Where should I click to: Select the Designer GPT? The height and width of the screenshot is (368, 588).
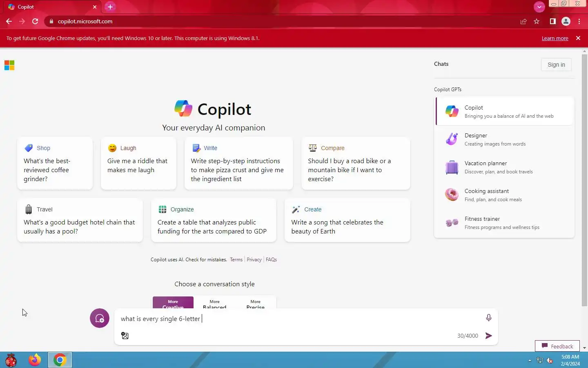tap(505, 139)
